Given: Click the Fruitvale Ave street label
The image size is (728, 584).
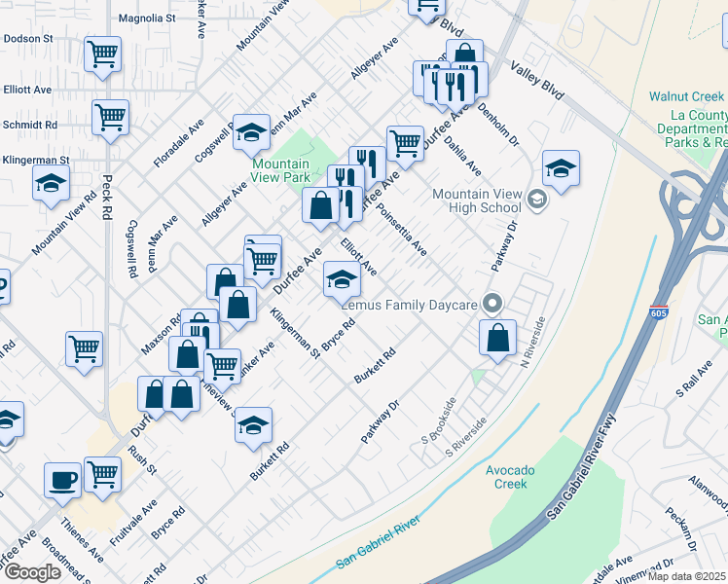Looking at the screenshot, I should pyautogui.click(x=133, y=523).
